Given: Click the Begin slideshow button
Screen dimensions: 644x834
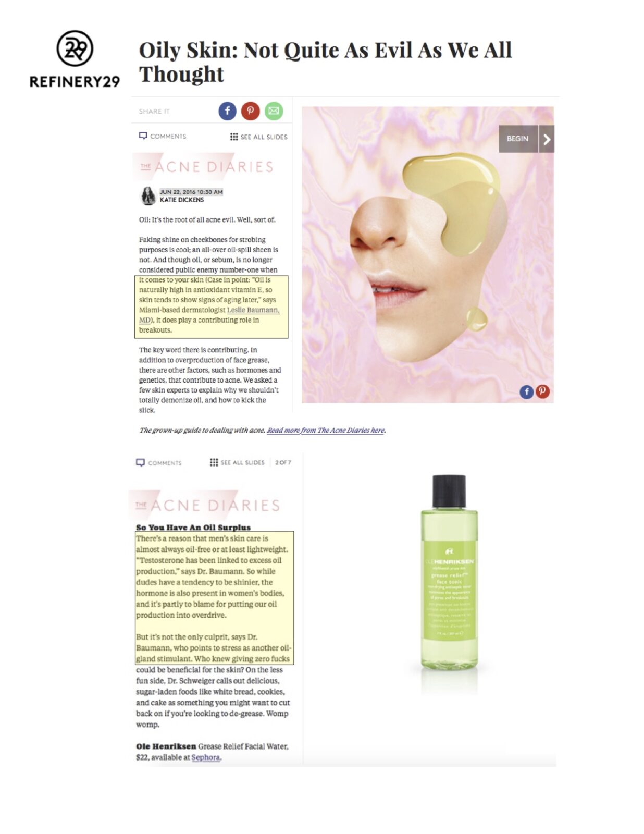Looking at the screenshot, I should (518, 139).
